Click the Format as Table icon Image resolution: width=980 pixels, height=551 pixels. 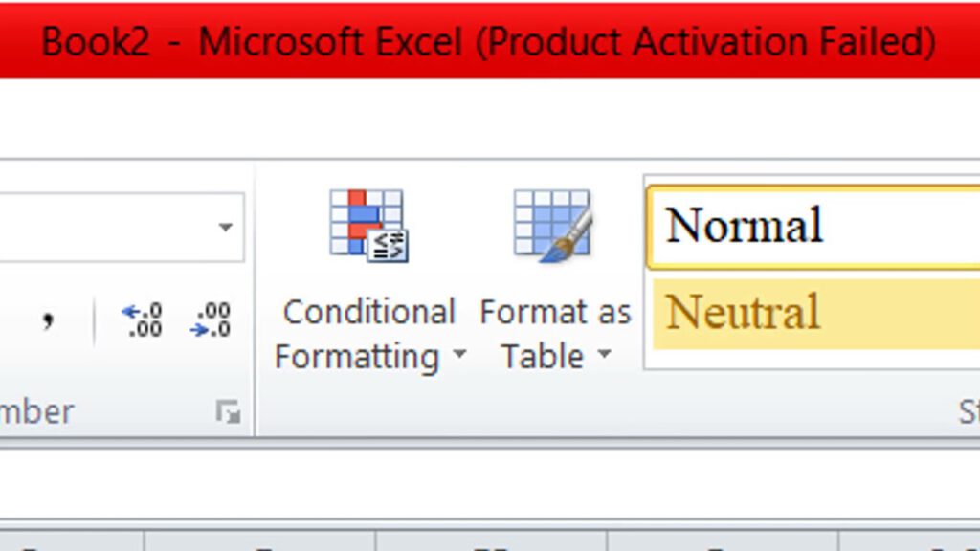tap(552, 225)
